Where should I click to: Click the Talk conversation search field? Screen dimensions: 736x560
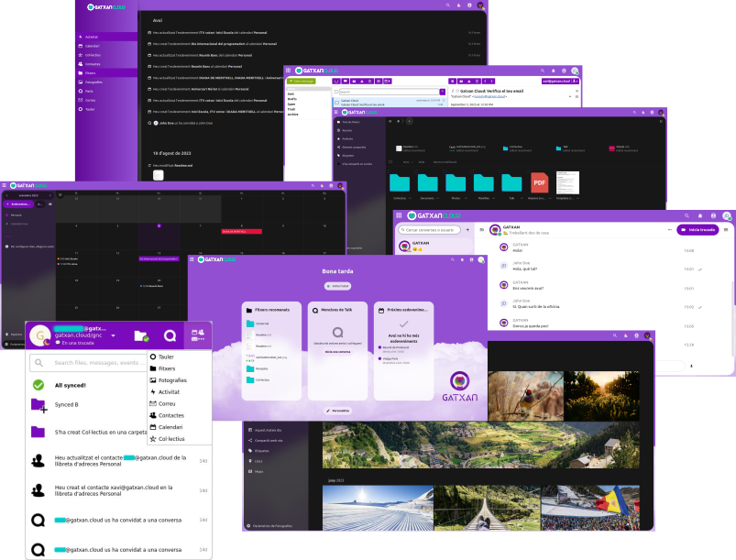[x=429, y=230]
